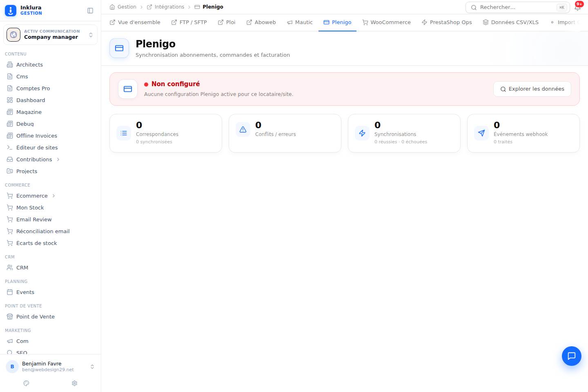Image resolution: width=588 pixels, height=392 pixels.
Task: Click the Inklura logo icon
Action: (x=11, y=11)
